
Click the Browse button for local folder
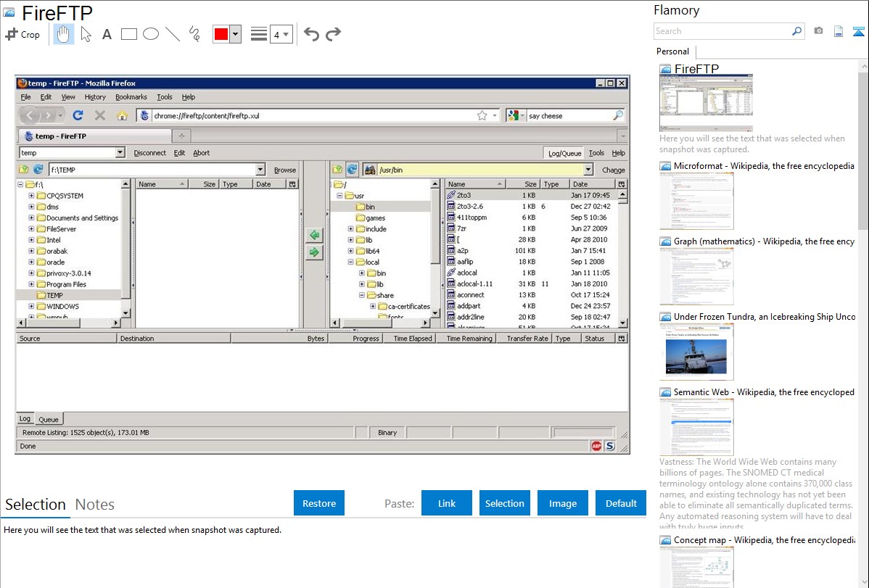285,170
